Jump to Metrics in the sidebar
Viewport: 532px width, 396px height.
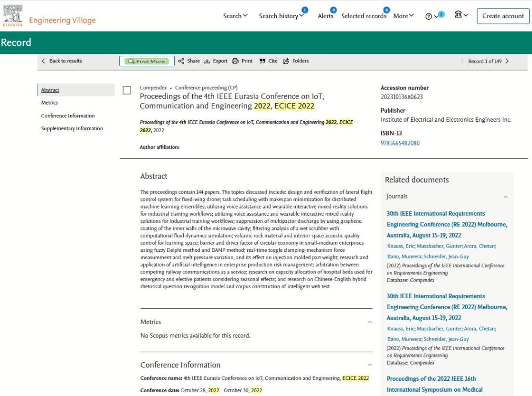click(x=50, y=103)
